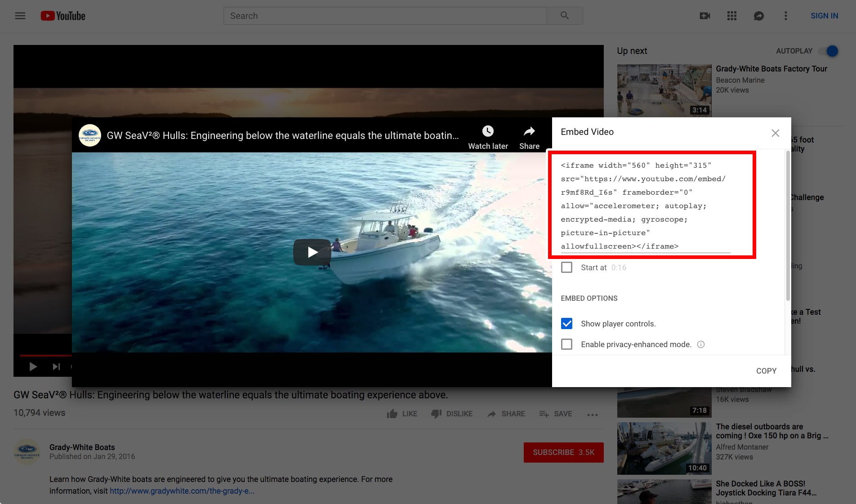Image resolution: width=856 pixels, height=504 pixels.
Task: Save the video to a playlist
Action: [x=556, y=414]
